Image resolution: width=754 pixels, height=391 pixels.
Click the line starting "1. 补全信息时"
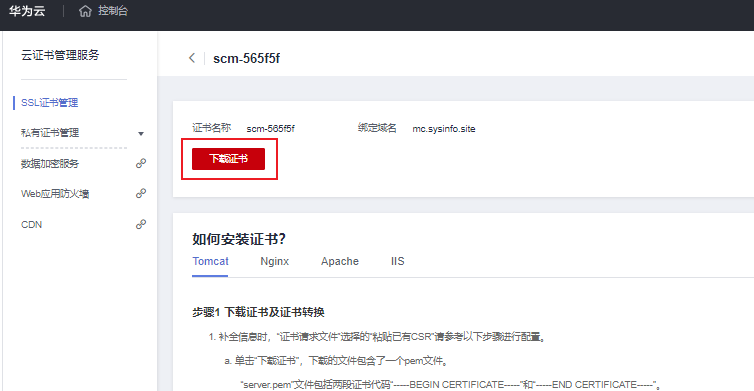[378, 337]
